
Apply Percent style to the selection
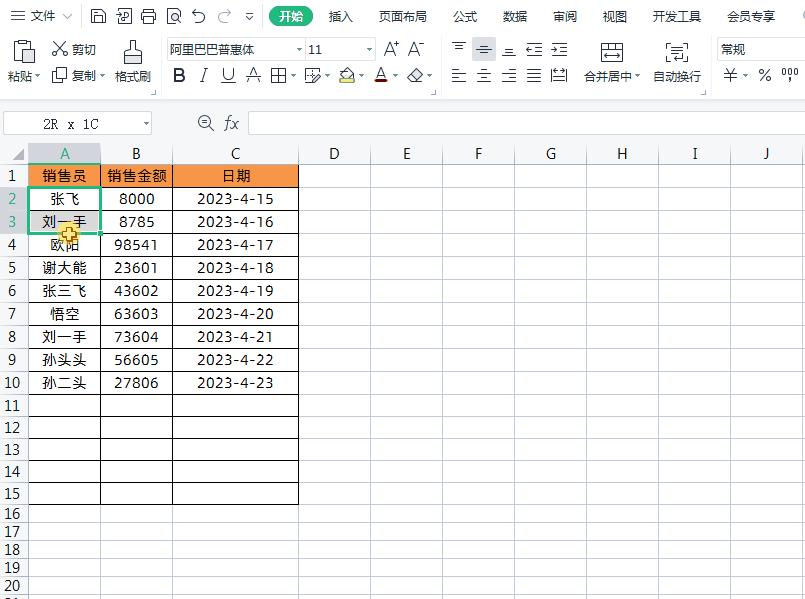765,74
